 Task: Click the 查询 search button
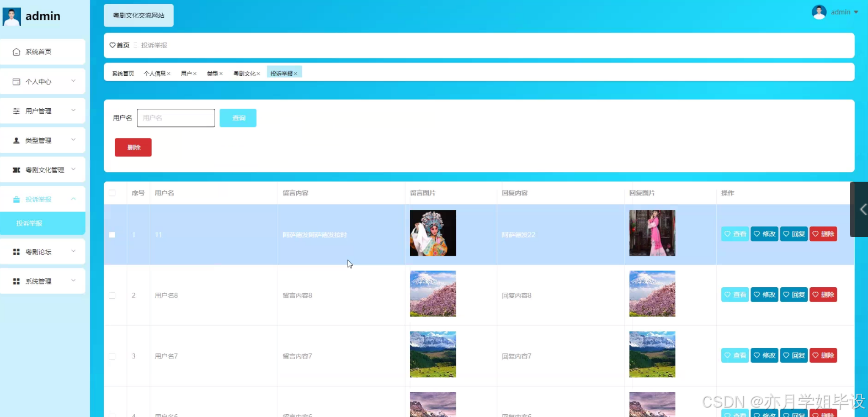pyautogui.click(x=238, y=118)
